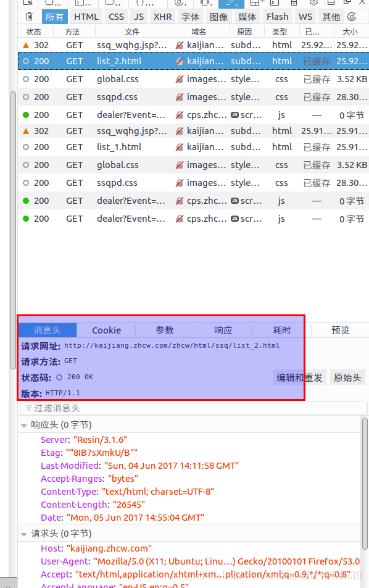Sort by the 状态 status column

pyautogui.click(x=34, y=32)
